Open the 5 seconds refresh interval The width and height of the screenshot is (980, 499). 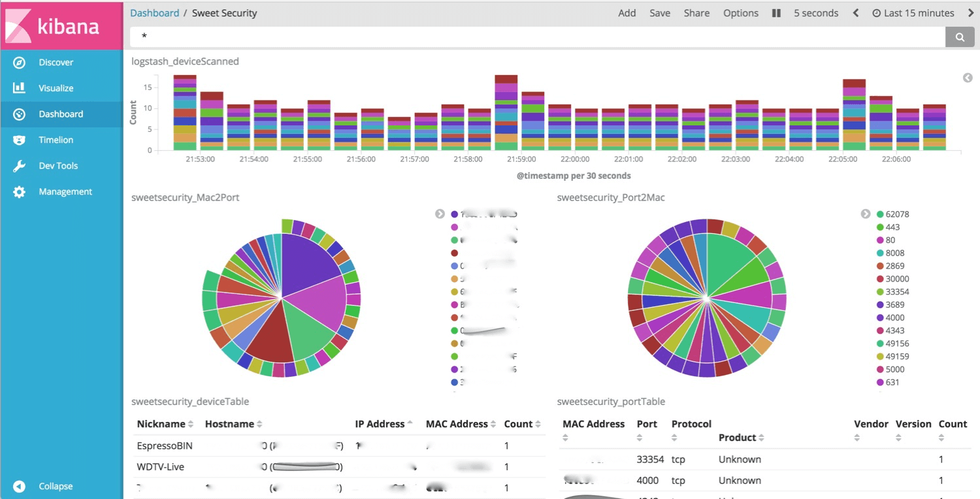click(x=816, y=13)
